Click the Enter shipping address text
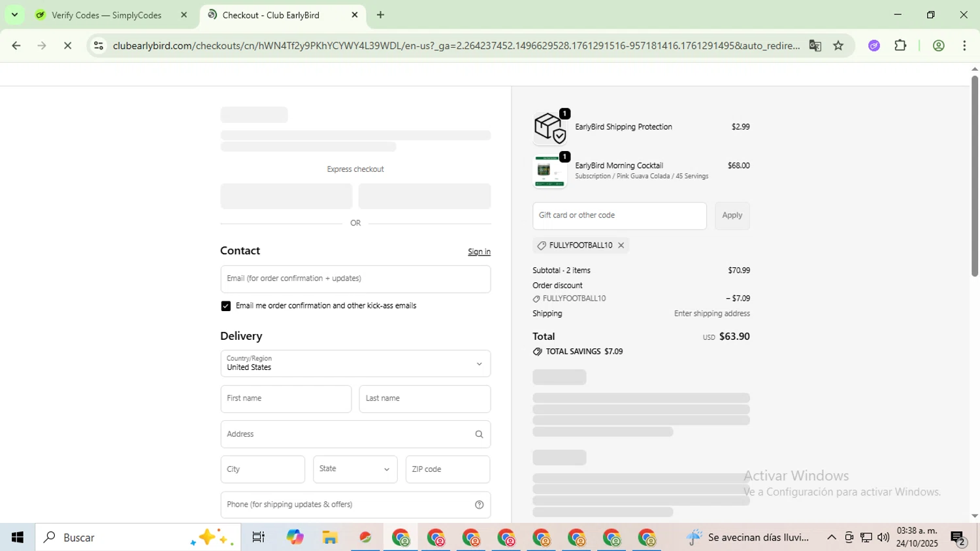 click(x=711, y=314)
